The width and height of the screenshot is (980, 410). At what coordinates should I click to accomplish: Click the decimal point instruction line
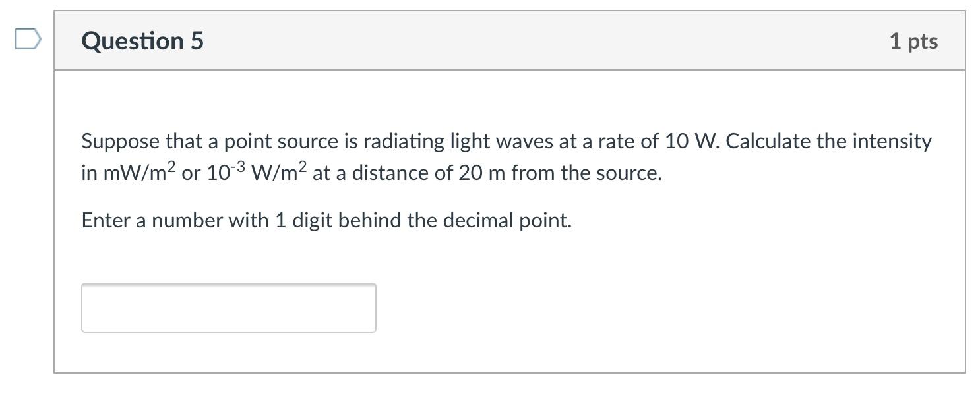coord(326,220)
